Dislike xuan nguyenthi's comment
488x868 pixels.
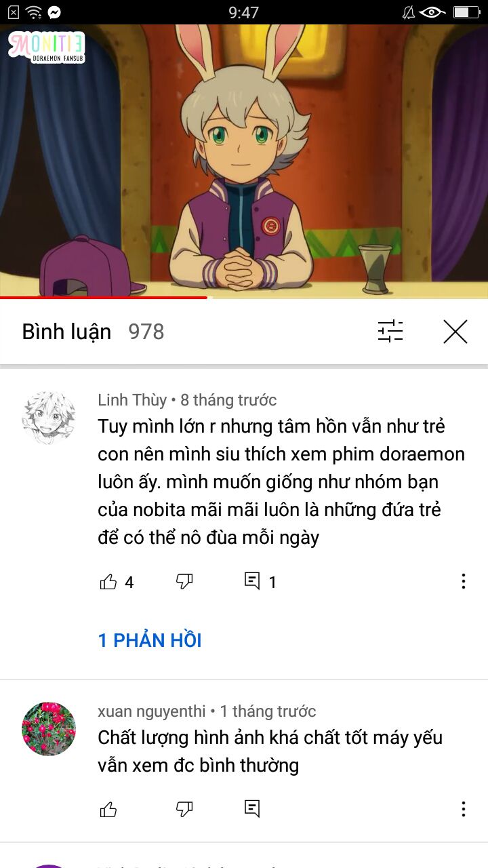(x=184, y=809)
